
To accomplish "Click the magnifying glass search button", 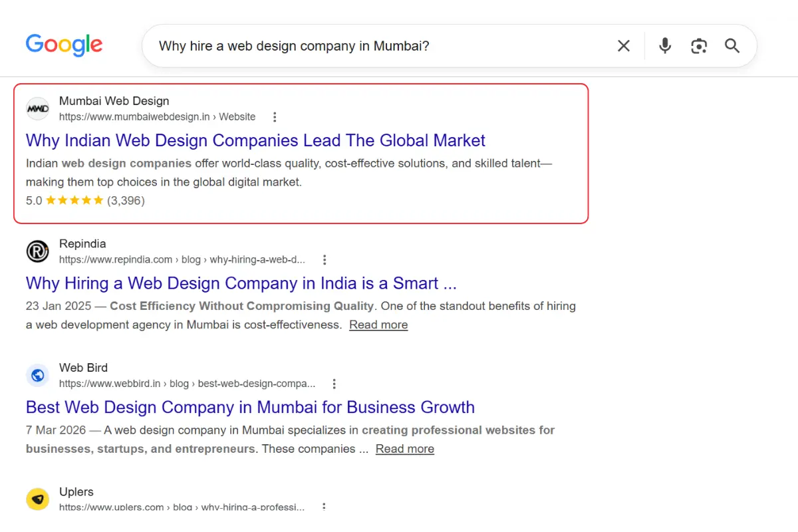I will click(x=732, y=46).
